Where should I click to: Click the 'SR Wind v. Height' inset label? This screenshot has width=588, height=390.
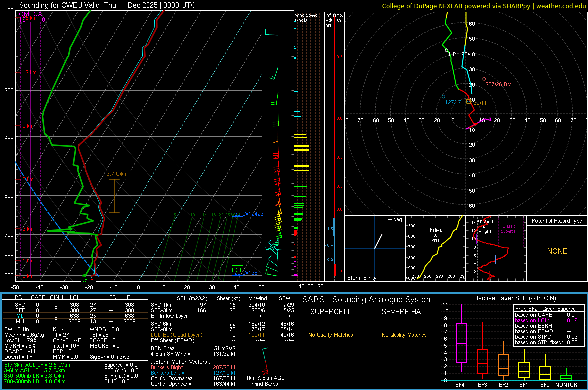click(x=485, y=227)
